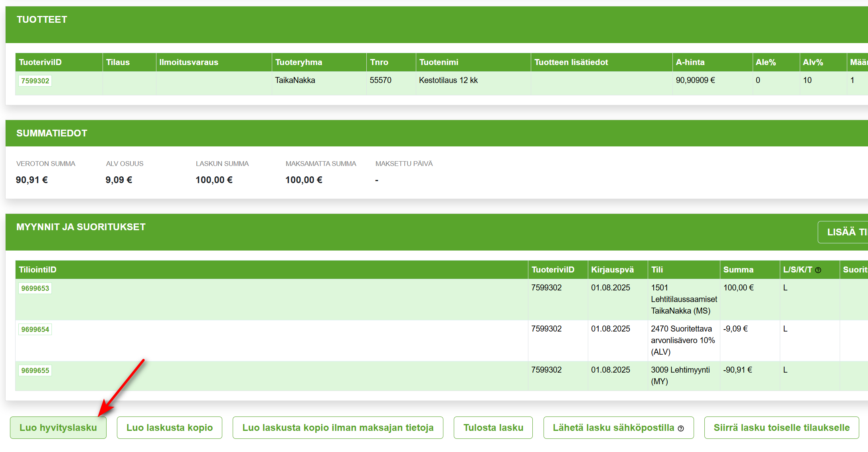Open TiliointiID 9699654 link
868x452 pixels.
[35, 330]
